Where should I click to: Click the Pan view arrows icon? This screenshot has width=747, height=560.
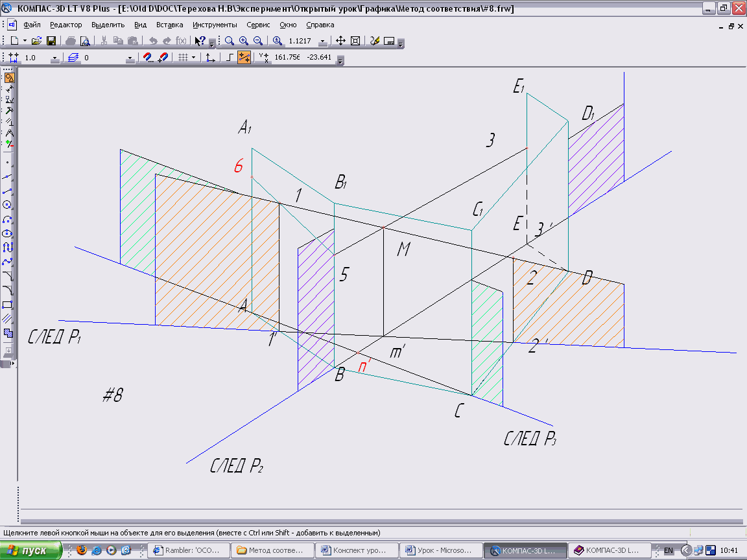click(x=340, y=41)
